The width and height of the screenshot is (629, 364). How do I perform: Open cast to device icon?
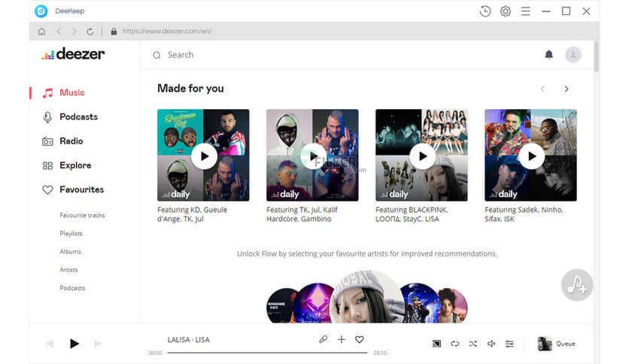436,344
